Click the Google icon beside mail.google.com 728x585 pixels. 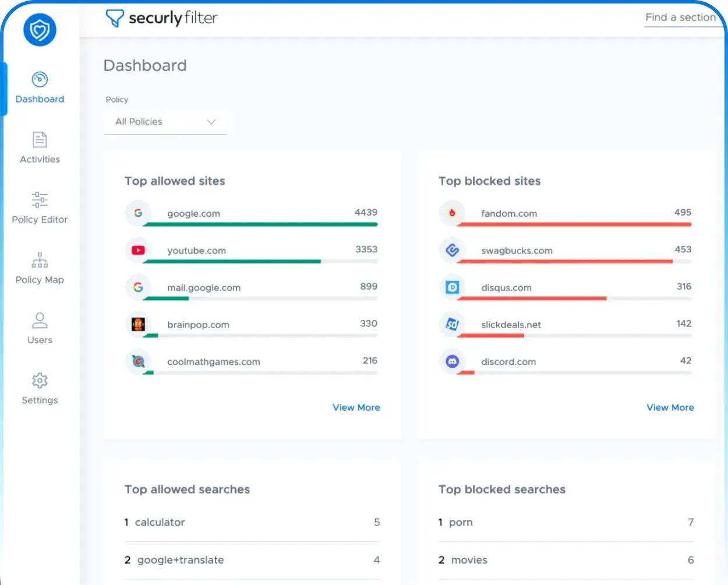(x=138, y=287)
